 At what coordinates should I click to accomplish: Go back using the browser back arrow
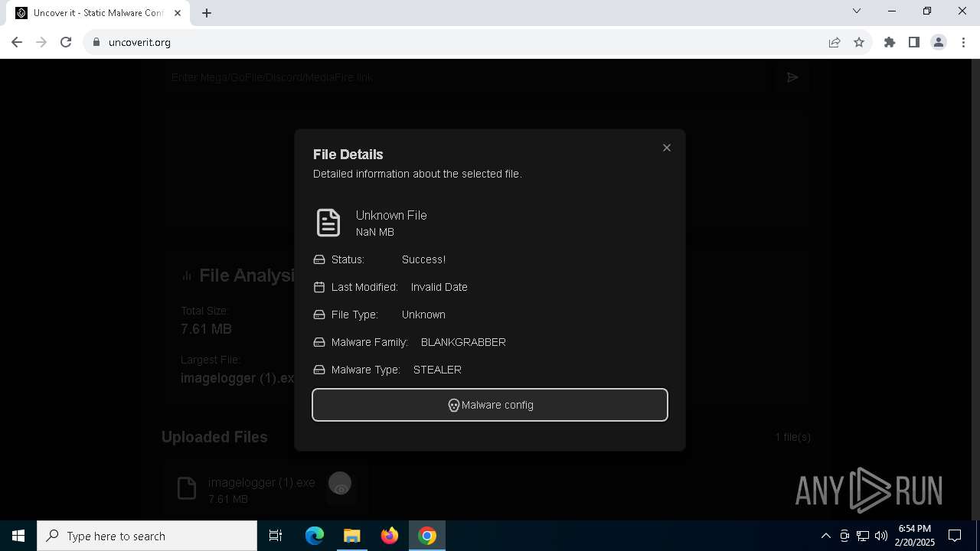click(x=17, y=42)
